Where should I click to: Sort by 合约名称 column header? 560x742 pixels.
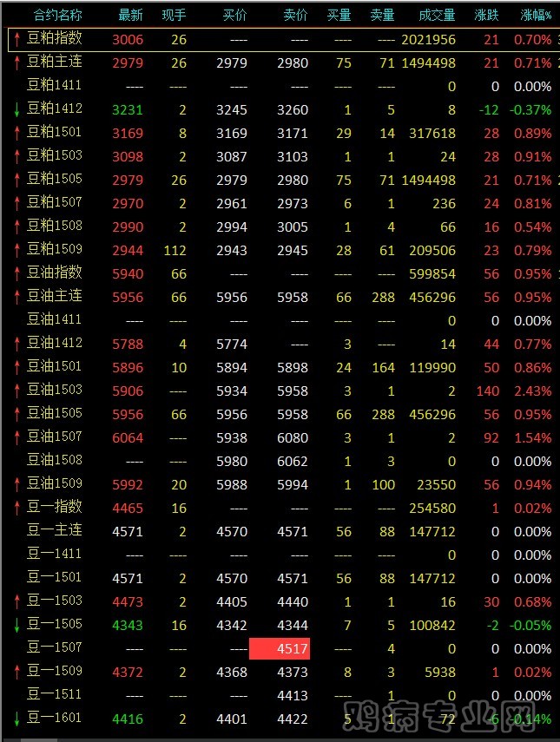[x=58, y=16]
